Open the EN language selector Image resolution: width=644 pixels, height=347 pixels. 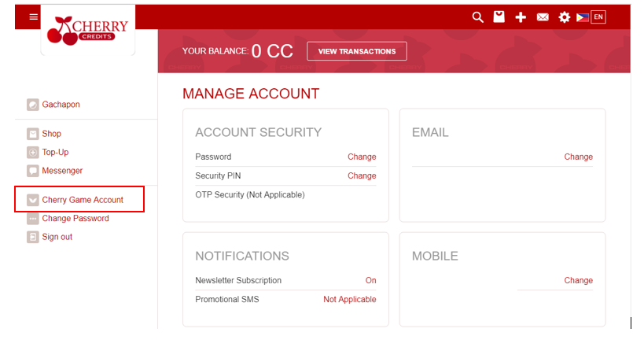598,17
